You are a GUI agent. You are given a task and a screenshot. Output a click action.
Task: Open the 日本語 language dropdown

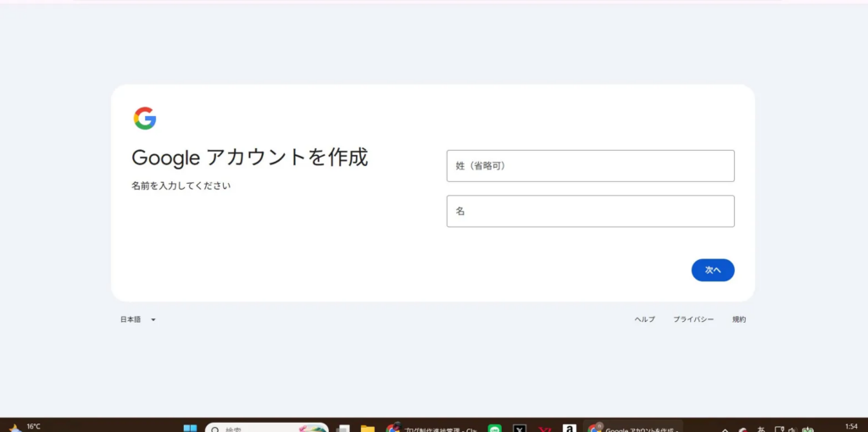(138, 319)
